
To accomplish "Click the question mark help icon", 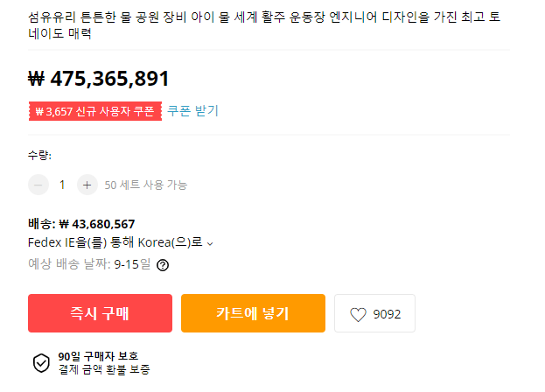I will tap(163, 264).
